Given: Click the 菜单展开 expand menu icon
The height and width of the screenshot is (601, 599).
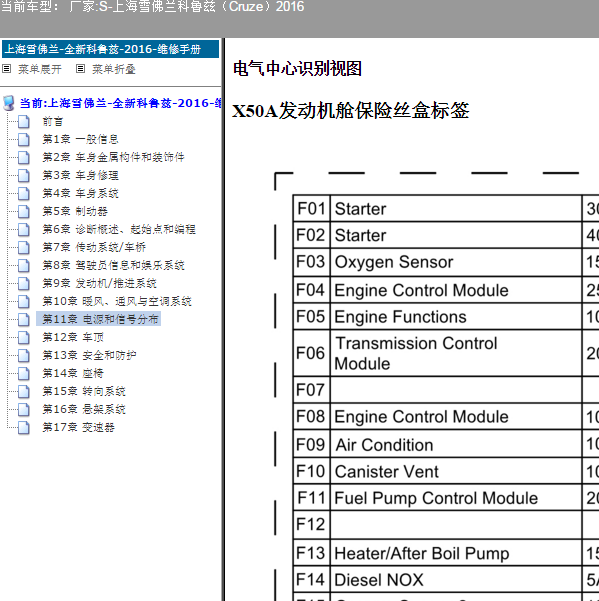Looking at the screenshot, I should tap(7, 69).
